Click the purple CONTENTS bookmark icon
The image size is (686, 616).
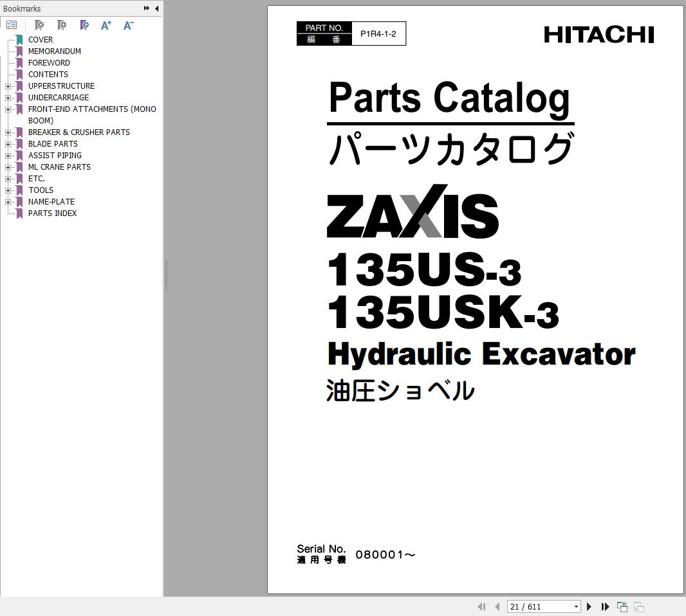coord(19,75)
